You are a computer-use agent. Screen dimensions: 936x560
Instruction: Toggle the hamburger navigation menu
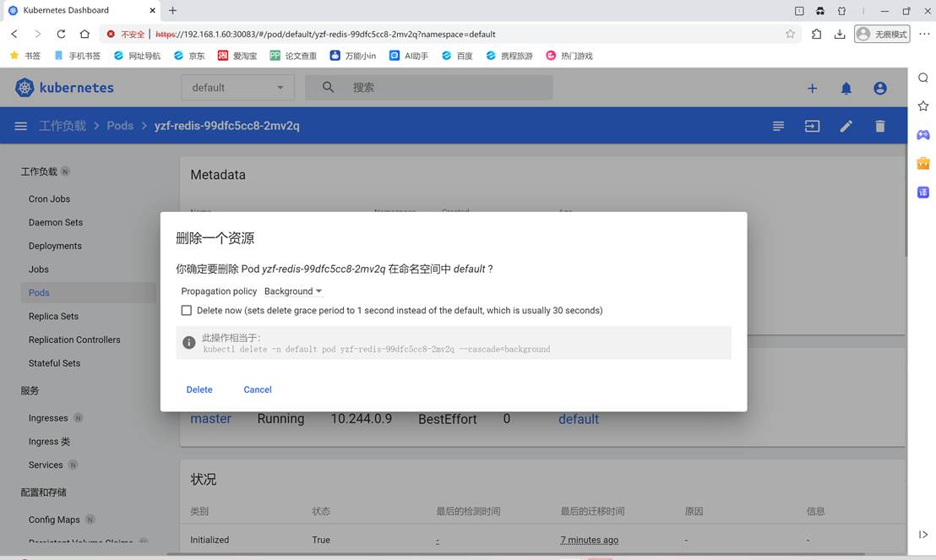21,126
